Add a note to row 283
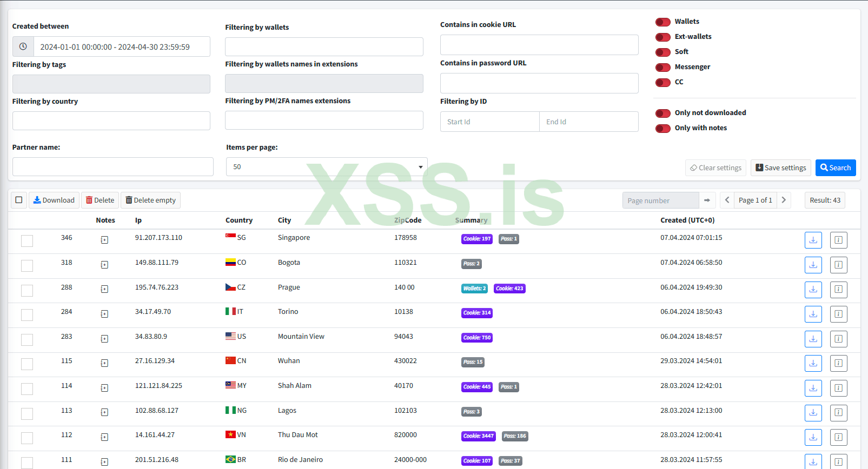This screenshot has width=868, height=469. coord(104,339)
